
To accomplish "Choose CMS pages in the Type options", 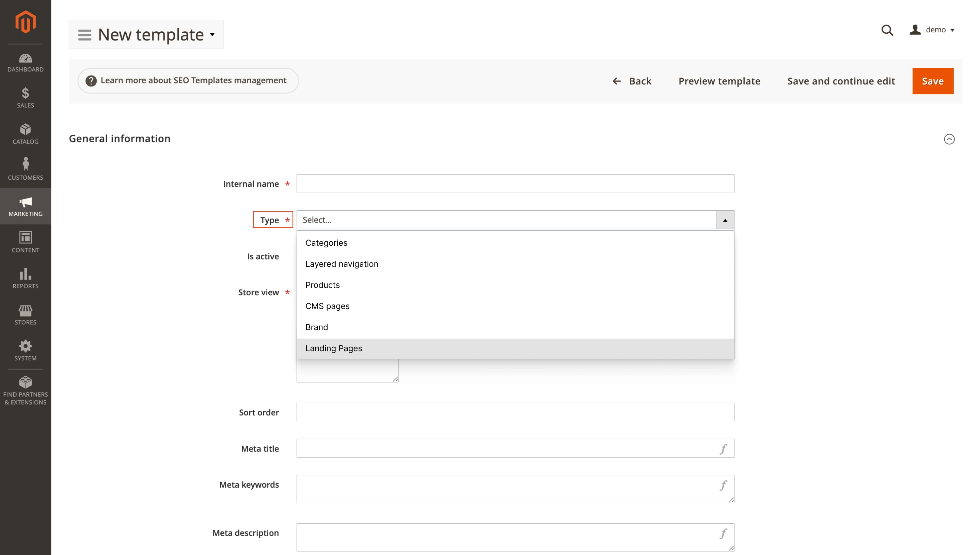I will click(x=327, y=306).
